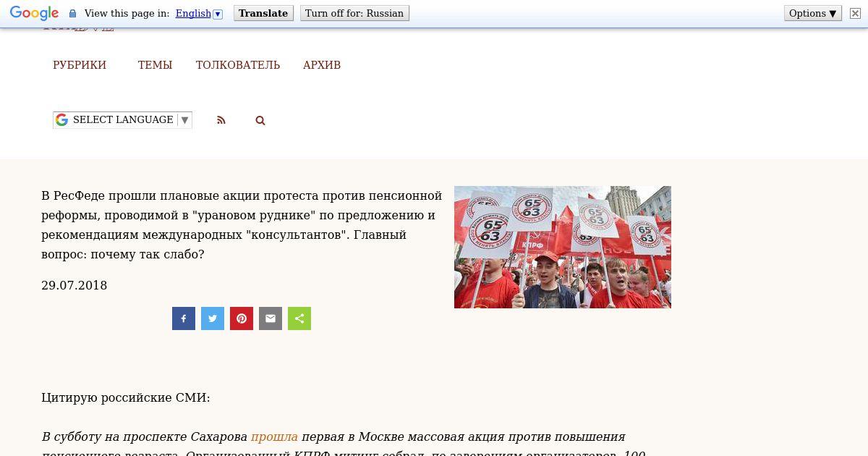
Task: Click the RSS feed icon
Action: tap(221, 121)
